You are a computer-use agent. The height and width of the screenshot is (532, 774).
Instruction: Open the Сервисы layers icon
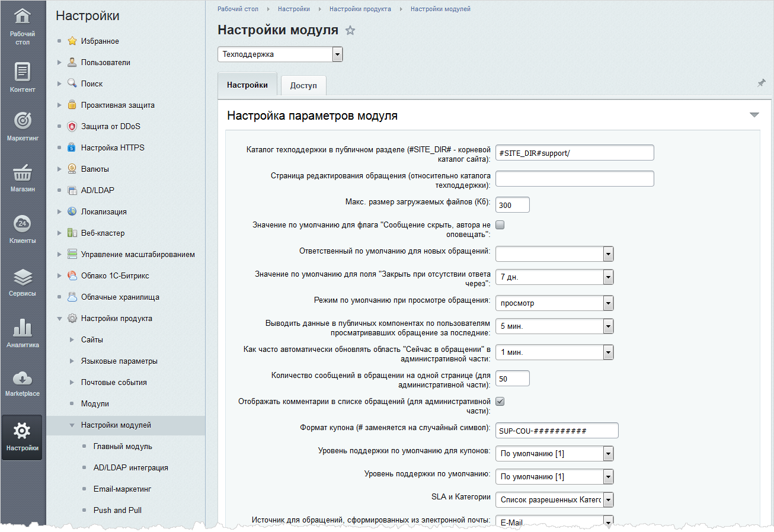pyautogui.click(x=23, y=277)
